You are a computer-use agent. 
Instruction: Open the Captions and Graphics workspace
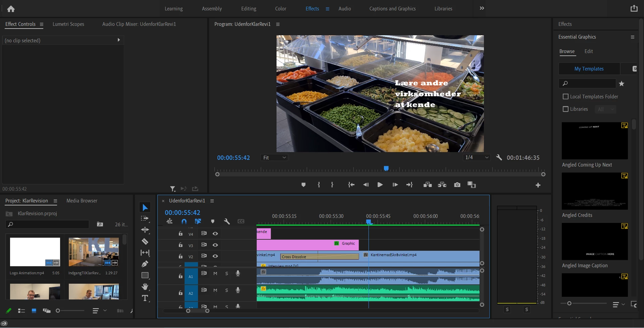coord(392,9)
